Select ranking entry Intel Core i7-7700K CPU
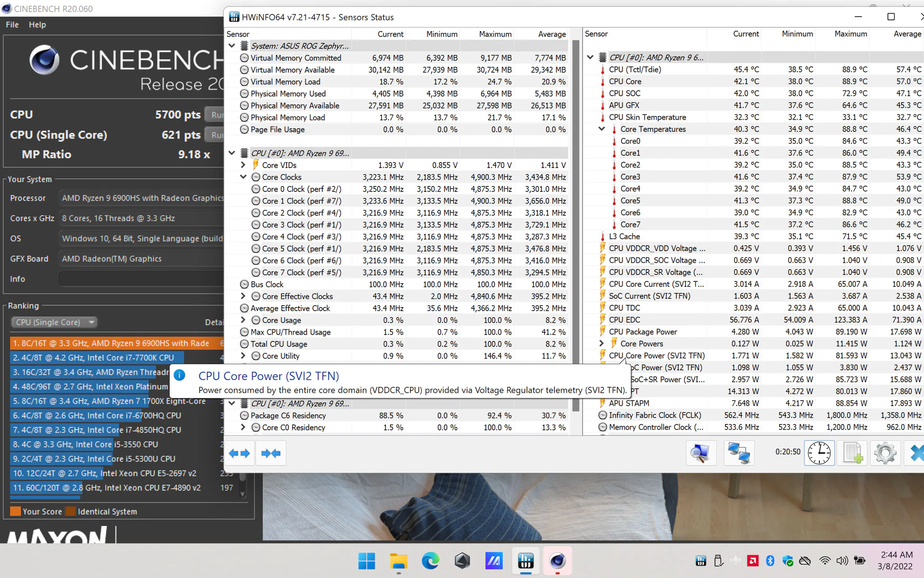The image size is (924, 578). [x=116, y=358]
